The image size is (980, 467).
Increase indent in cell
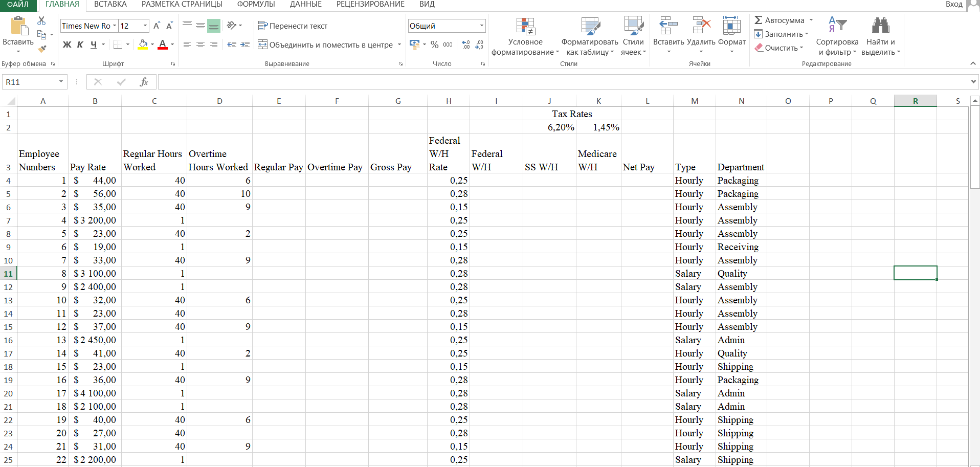point(246,45)
